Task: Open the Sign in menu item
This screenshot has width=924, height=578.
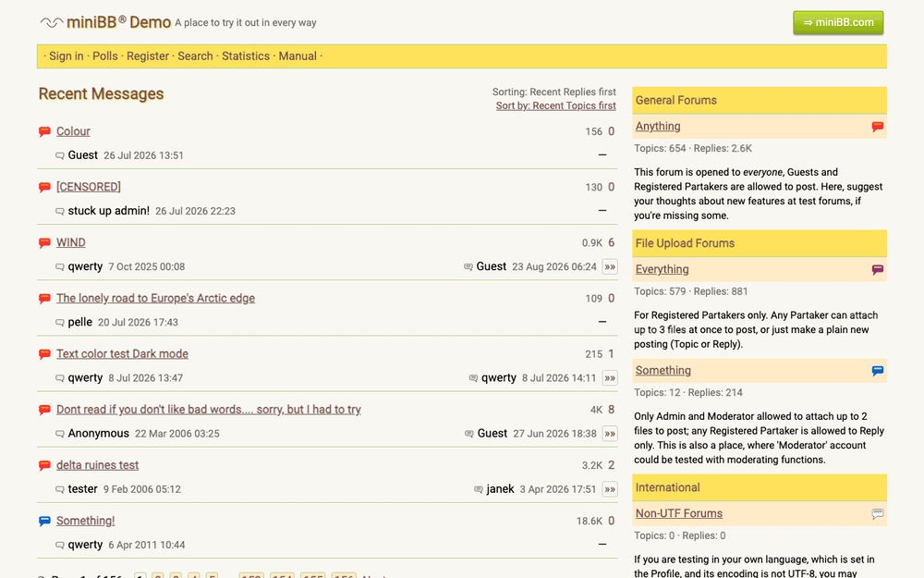Action: pyautogui.click(x=66, y=56)
